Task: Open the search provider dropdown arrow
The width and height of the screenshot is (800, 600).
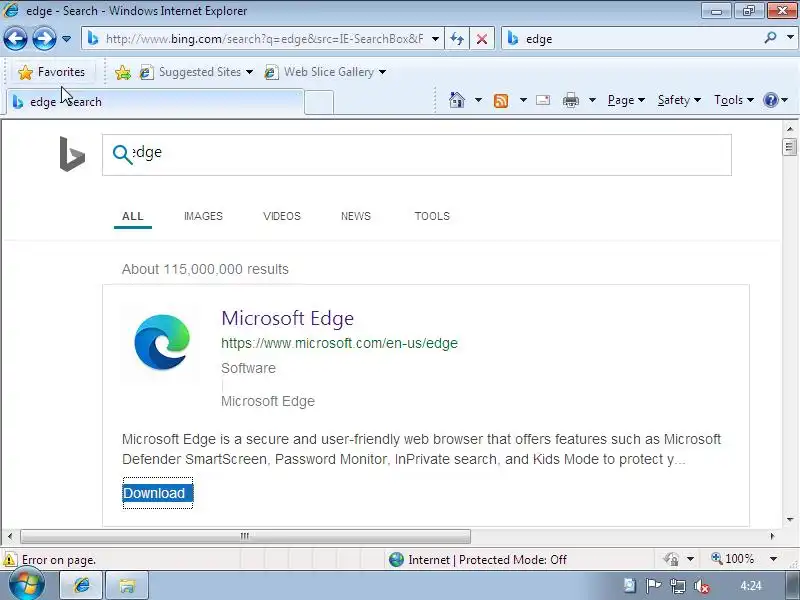Action: point(790,38)
